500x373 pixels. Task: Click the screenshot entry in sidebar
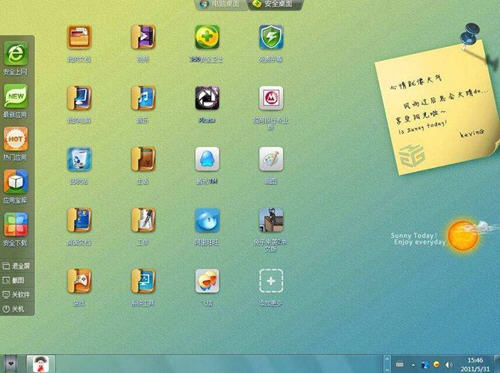[14, 280]
